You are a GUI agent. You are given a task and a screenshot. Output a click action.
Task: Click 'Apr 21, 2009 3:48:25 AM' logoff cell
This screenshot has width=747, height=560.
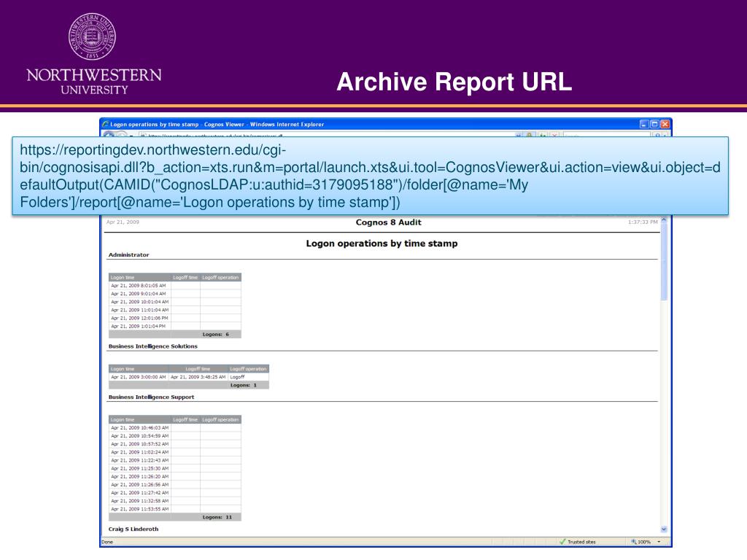click(x=198, y=377)
